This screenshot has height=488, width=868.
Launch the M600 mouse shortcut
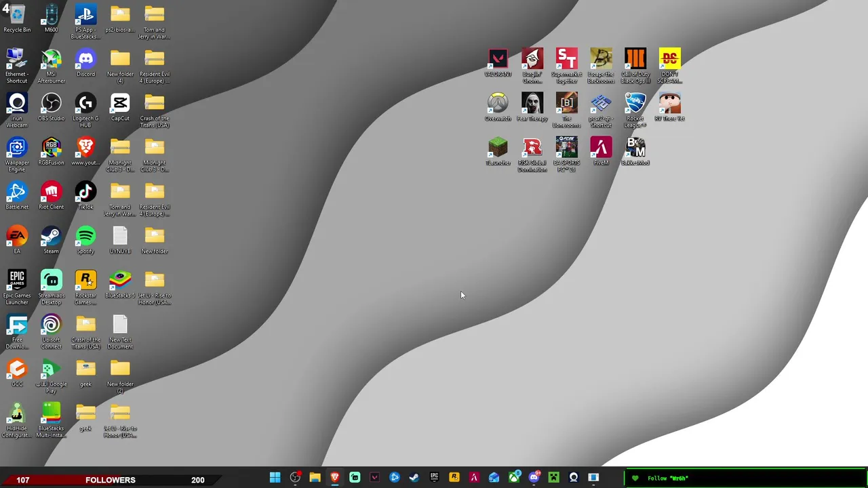coord(51,19)
